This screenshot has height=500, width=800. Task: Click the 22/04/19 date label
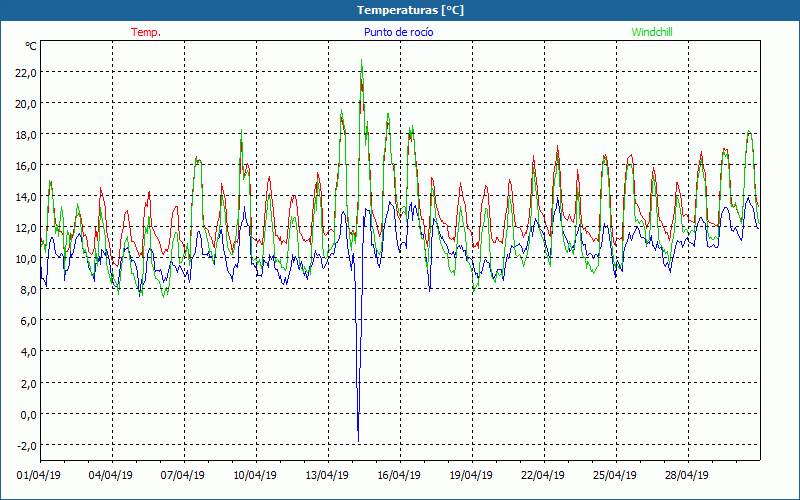(x=543, y=475)
